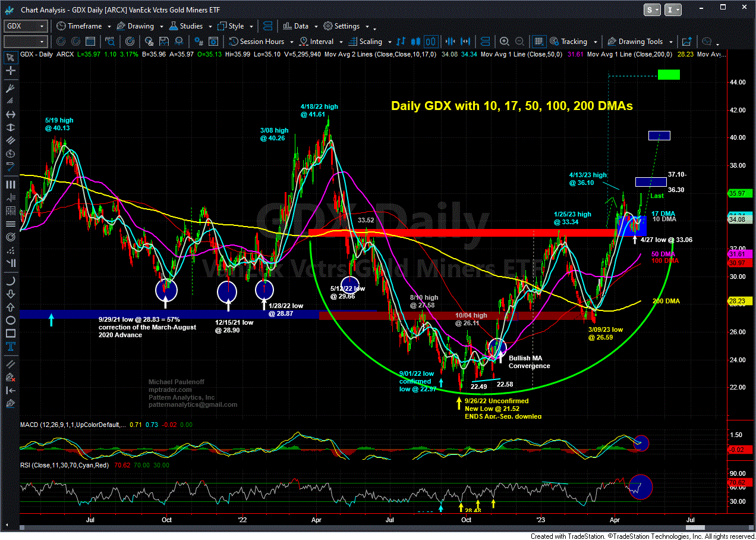Click the Session Hours button

(x=256, y=42)
